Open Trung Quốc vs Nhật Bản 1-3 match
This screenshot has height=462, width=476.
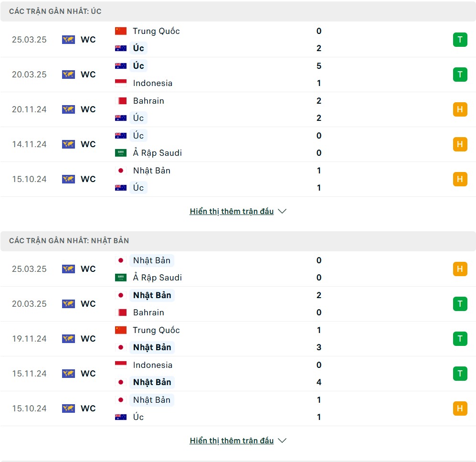(238, 339)
